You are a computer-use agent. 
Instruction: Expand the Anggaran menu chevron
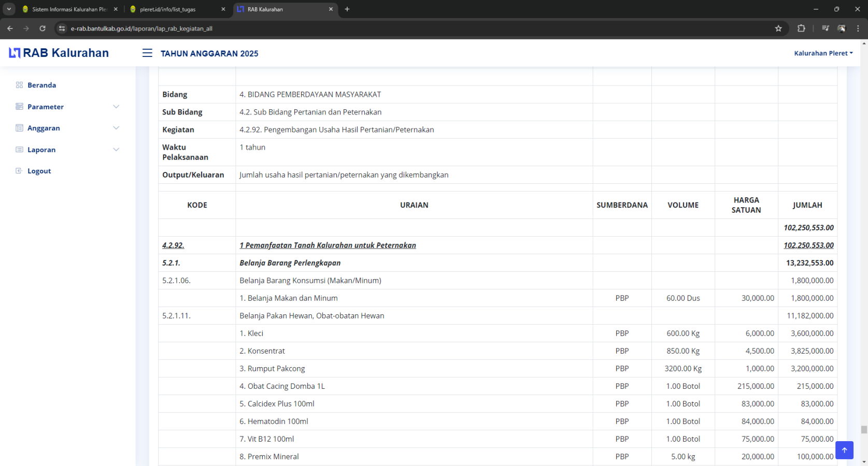click(x=116, y=128)
